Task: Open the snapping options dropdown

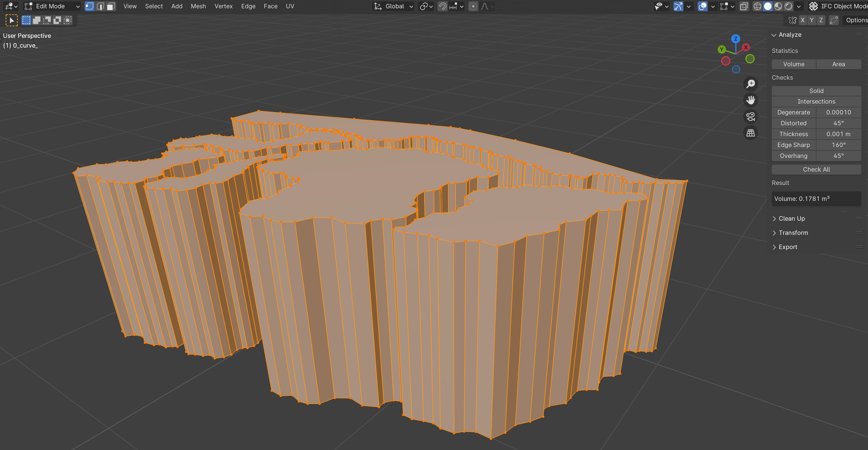Action: pos(457,6)
